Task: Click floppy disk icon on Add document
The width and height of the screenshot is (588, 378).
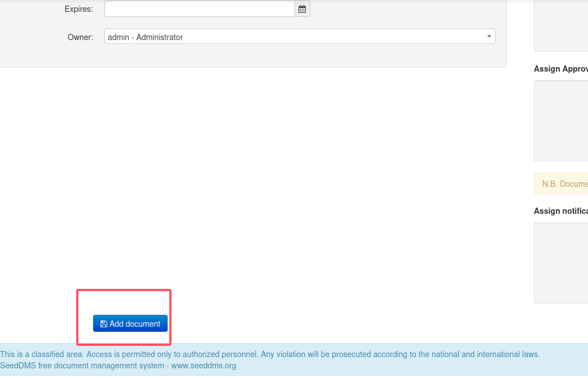Action: [x=103, y=324]
